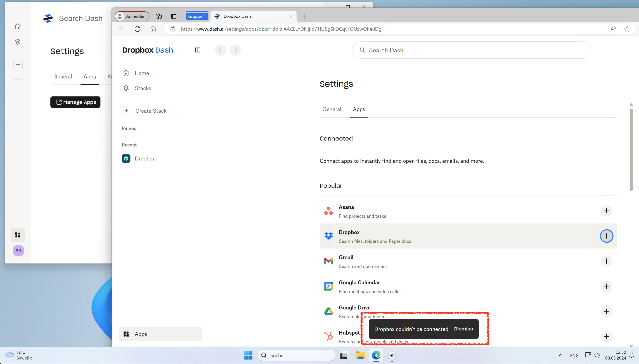Select Apps tab in Dash settings

point(359,109)
